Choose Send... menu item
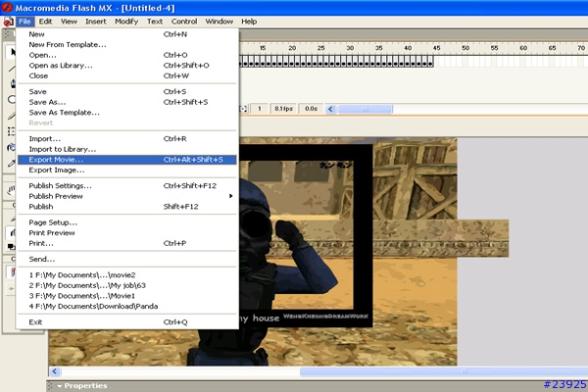Image resolution: width=588 pixels, height=392 pixels. pos(127,259)
